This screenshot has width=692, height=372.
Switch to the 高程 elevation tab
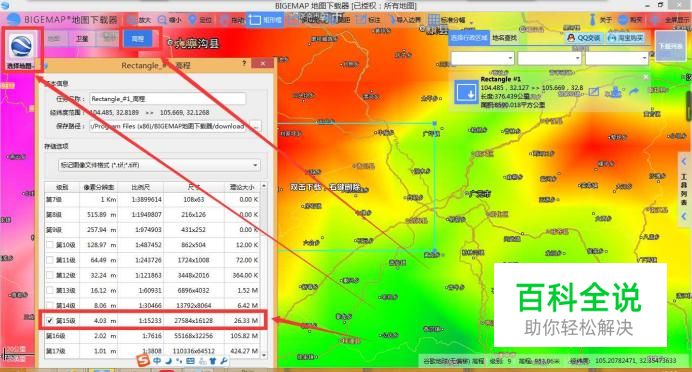pos(138,39)
